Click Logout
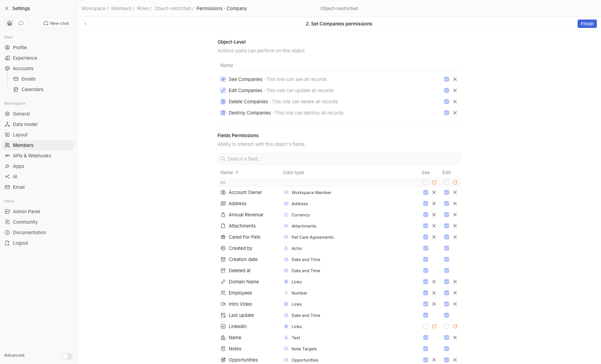Viewport: 601px width, 364px height. coord(38,243)
